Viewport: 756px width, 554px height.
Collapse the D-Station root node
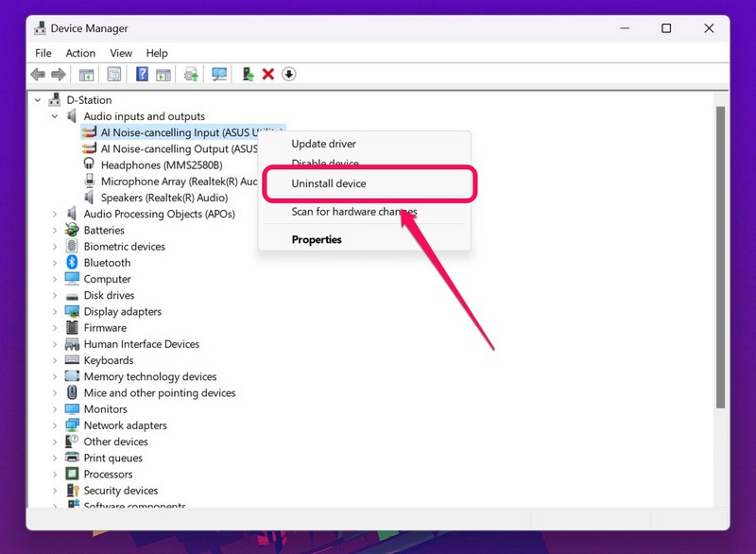click(38, 100)
